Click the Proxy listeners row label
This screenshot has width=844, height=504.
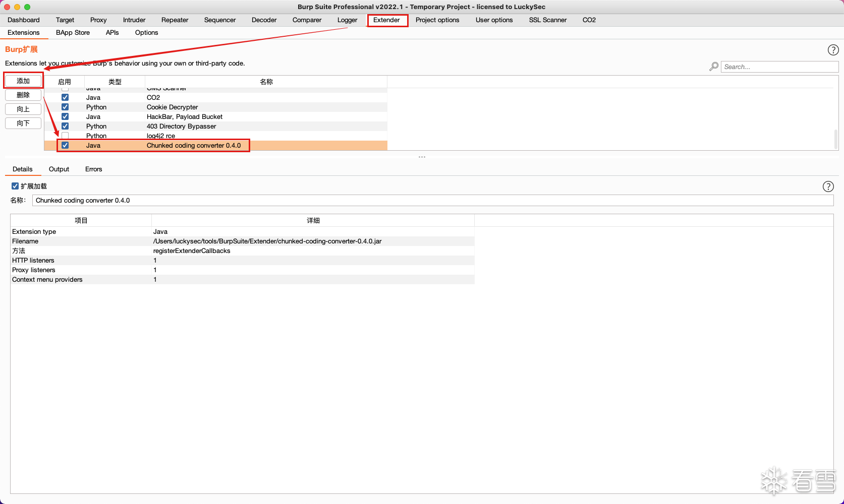coord(34,270)
